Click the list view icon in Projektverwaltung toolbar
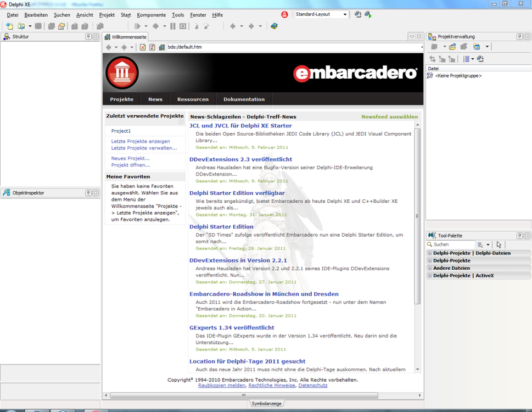 (466, 59)
